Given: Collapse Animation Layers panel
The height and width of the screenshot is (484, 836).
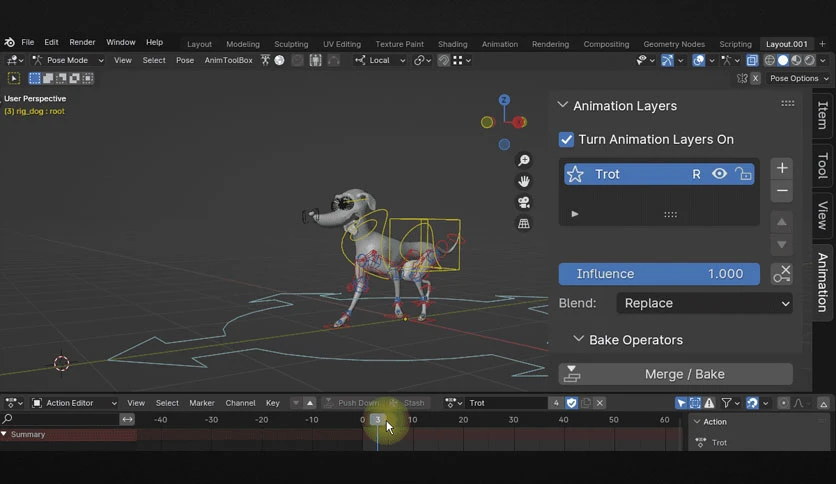Looking at the screenshot, I should 562,105.
